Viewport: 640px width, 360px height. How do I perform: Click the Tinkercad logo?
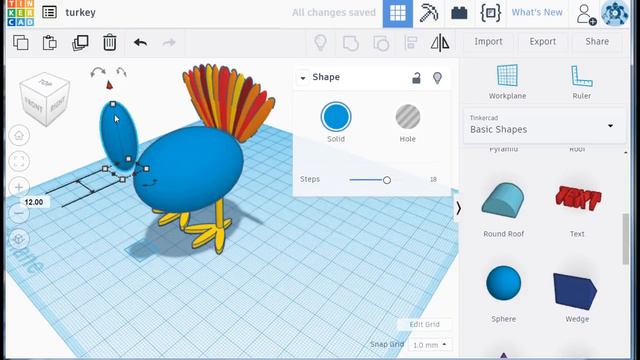[x=20, y=13]
